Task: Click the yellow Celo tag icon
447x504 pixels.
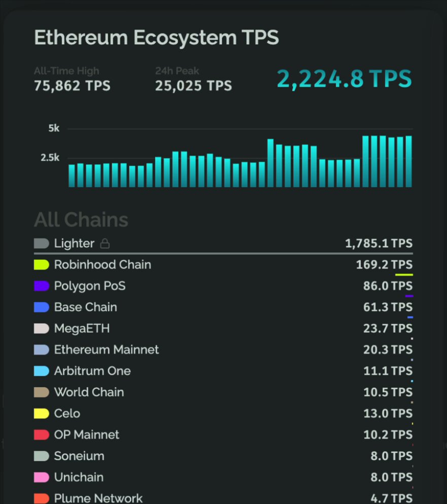Action: point(42,413)
